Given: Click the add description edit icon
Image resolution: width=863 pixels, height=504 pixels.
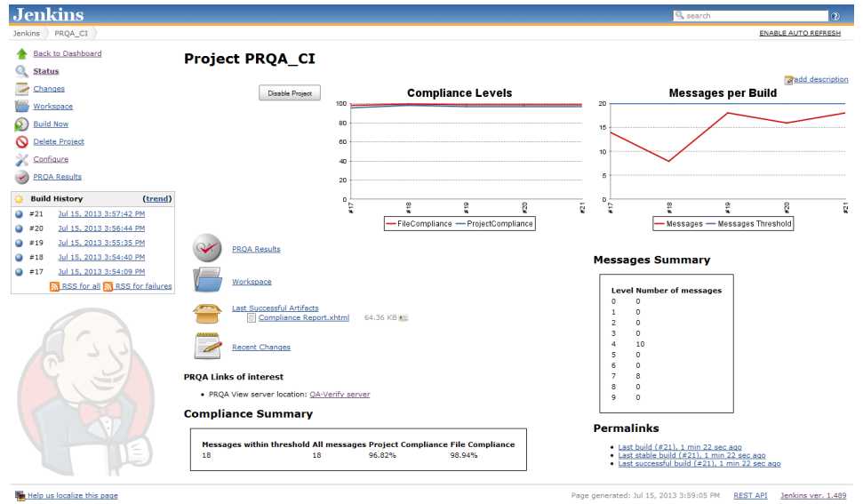Looking at the screenshot, I should [x=788, y=80].
